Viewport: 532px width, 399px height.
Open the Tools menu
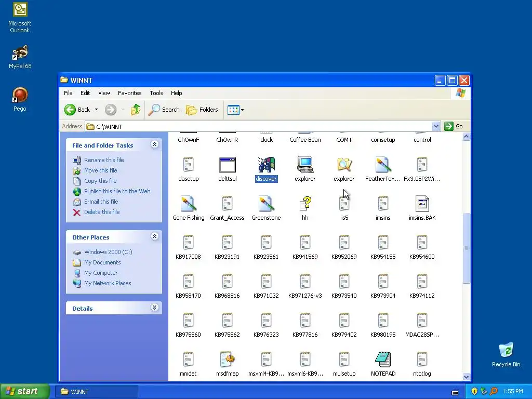click(x=156, y=93)
